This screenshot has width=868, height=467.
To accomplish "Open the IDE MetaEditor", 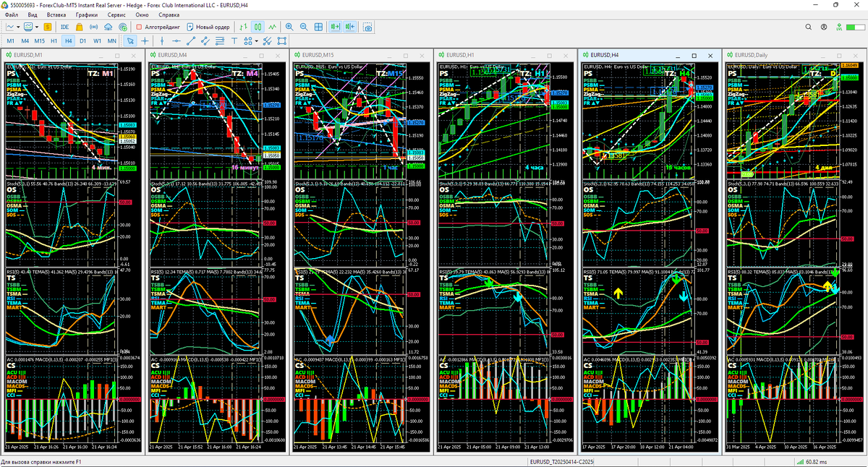I will [x=65, y=27].
